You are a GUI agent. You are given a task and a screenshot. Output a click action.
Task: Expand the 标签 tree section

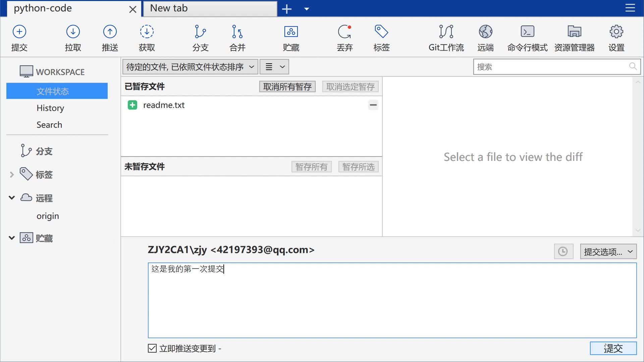[12, 175]
